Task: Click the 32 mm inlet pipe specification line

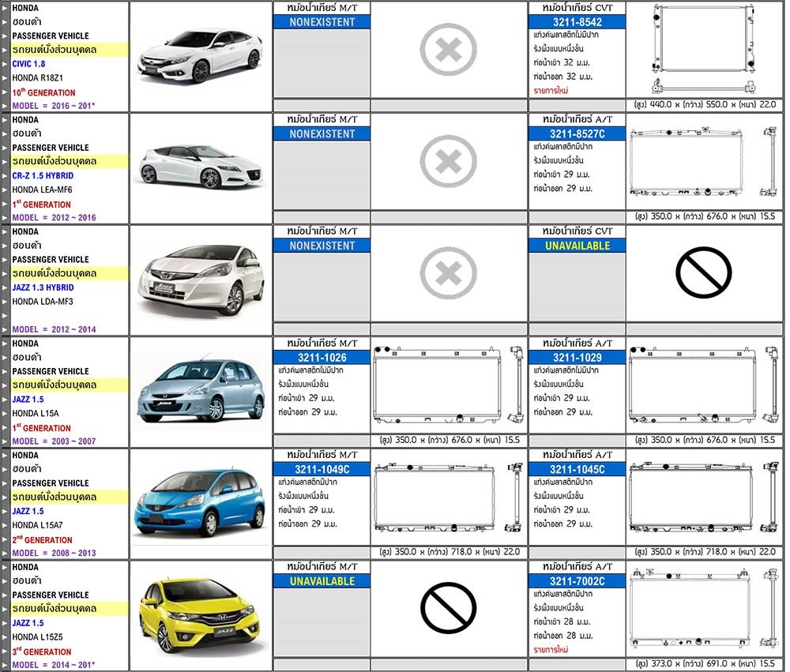Action: coord(562,63)
